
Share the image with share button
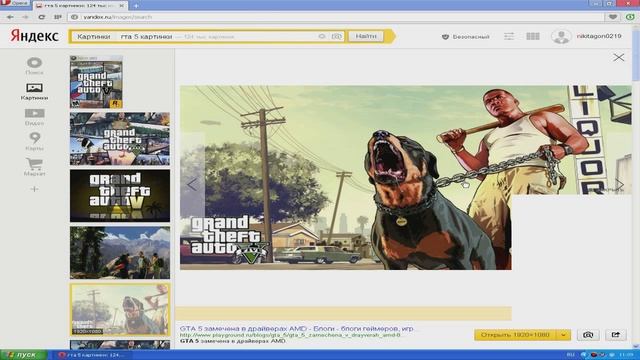(616, 335)
